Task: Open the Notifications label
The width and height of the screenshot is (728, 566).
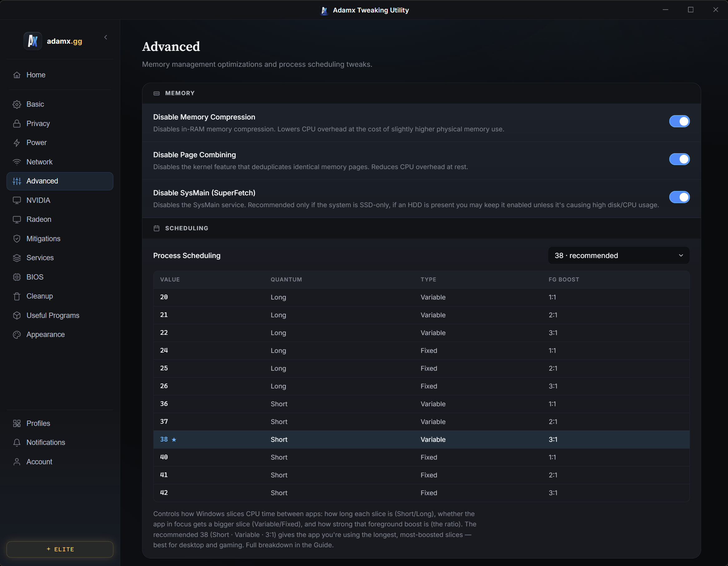Action: pos(46,442)
